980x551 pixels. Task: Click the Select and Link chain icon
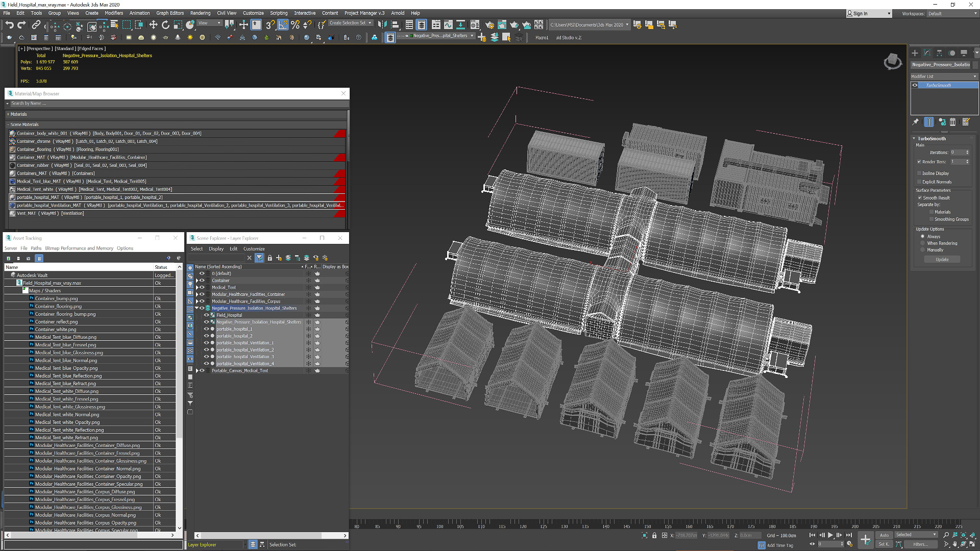36,24
